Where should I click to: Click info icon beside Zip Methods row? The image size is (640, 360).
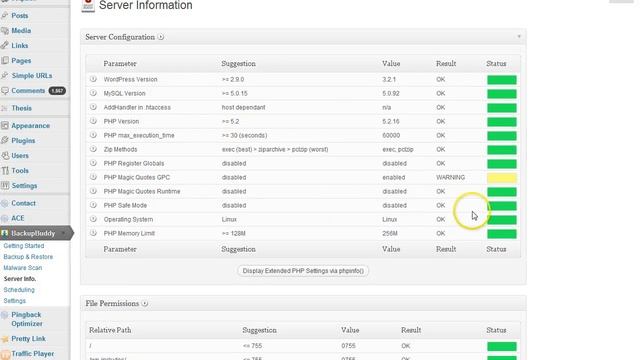[x=93, y=149]
